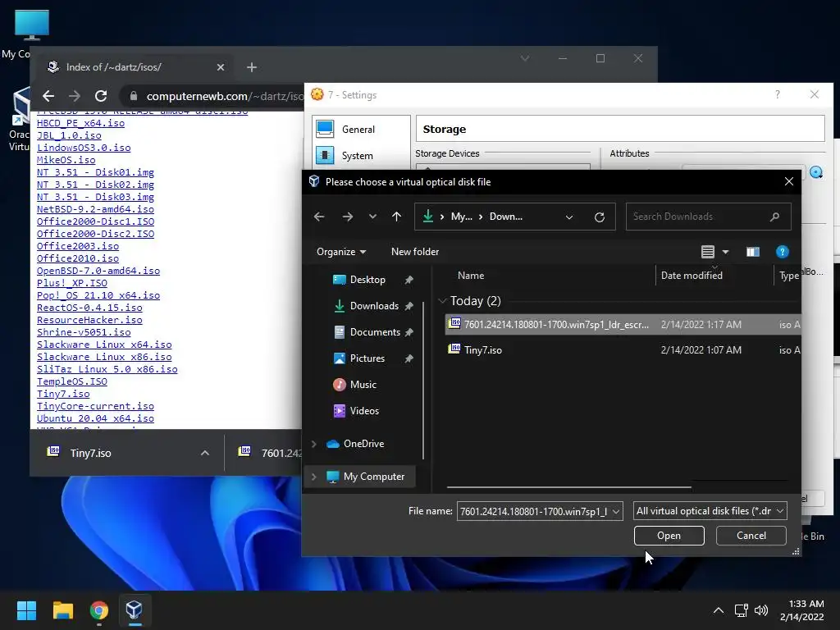Open Tiny7.iso download item menu arrow
Screen dimensions: 840x630
(204, 453)
